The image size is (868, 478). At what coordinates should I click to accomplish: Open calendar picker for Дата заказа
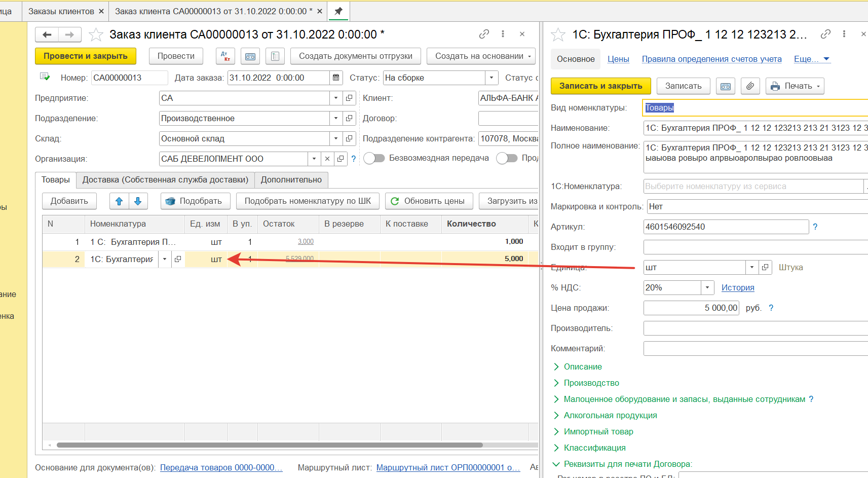click(336, 78)
